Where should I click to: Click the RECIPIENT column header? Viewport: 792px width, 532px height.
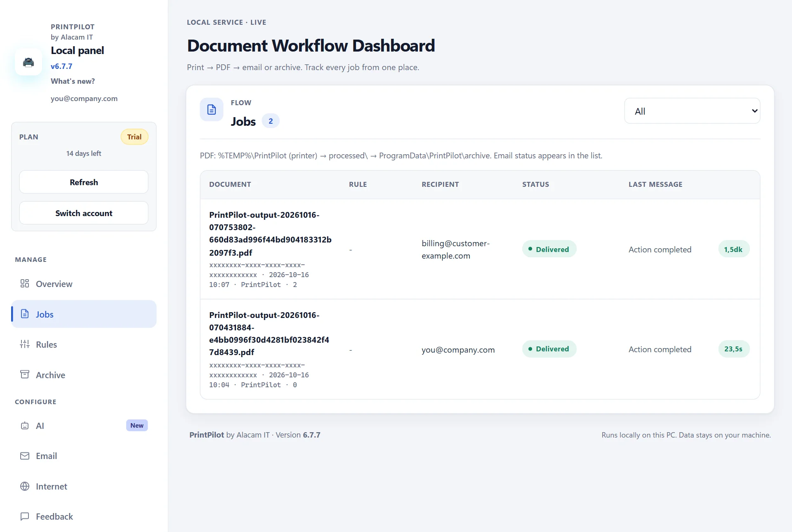click(x=440, y=184)
